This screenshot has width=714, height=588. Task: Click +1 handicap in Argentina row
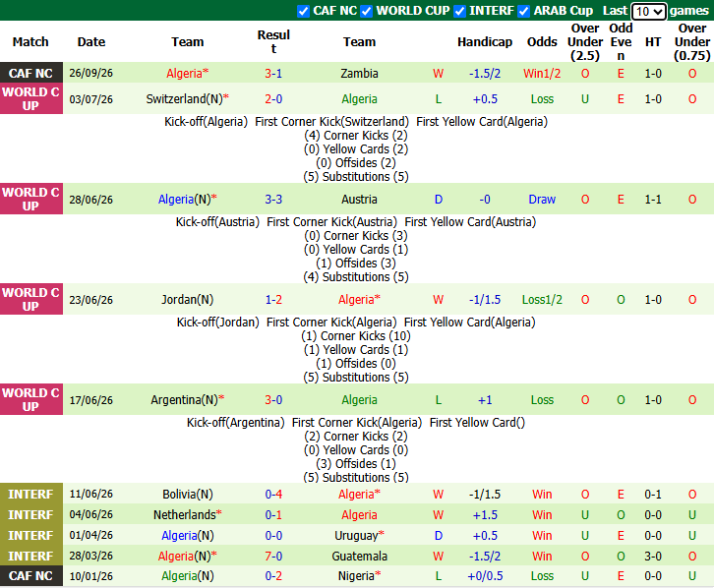pyautogui.click(x=485, y=399)
